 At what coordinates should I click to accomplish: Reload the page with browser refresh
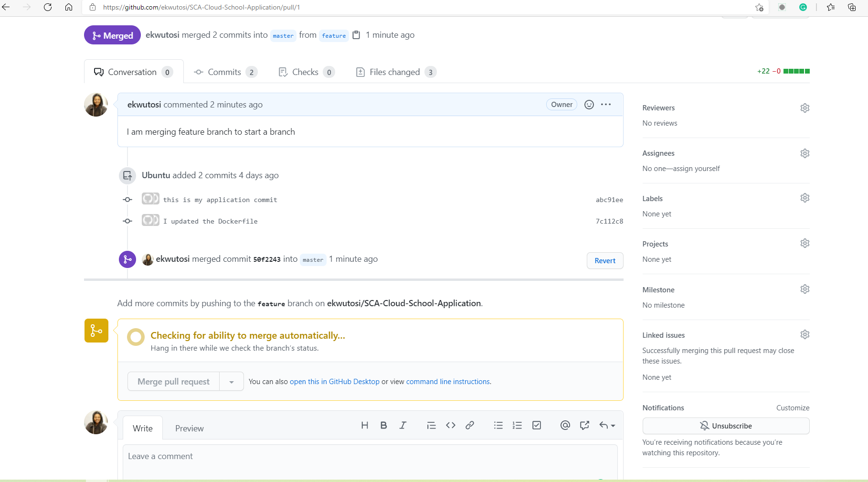(x=48, y=7)
